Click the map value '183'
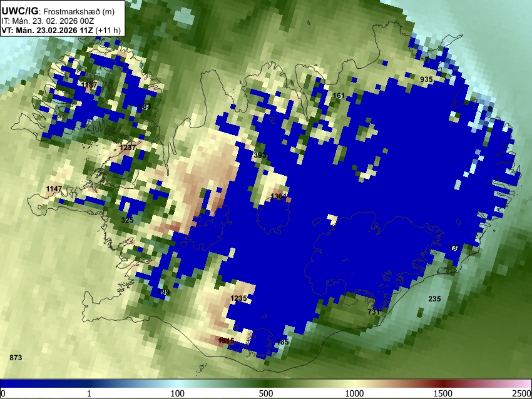532x399 pixels. [145, 106]
